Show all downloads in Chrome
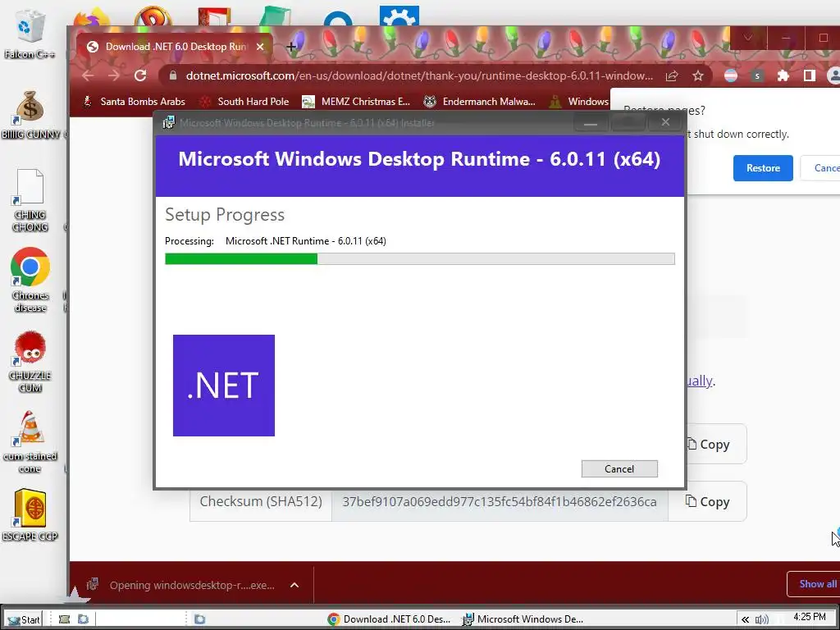This screenshot has width=840, height=630. pyautogui.click(x=816, y=584)
